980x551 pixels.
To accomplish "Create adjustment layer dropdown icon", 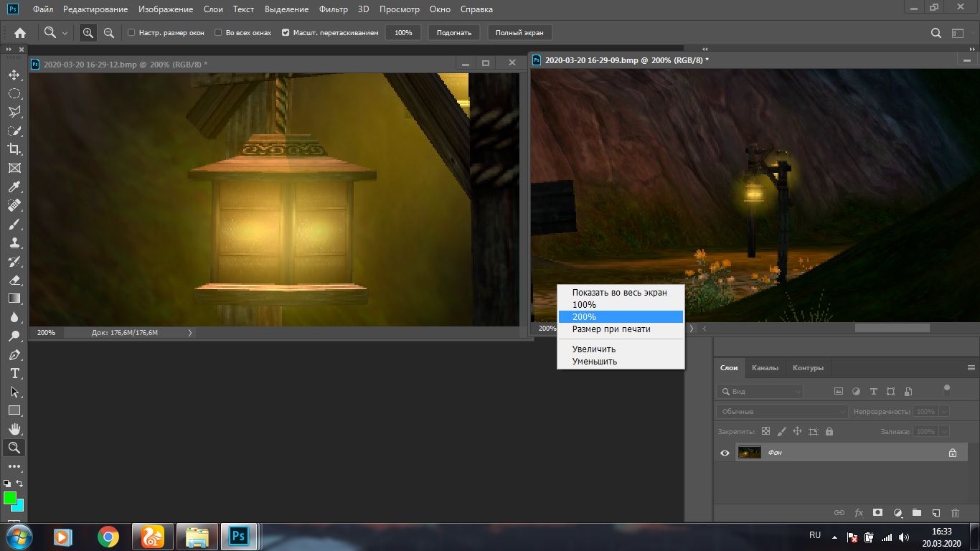I will [897, 513].
